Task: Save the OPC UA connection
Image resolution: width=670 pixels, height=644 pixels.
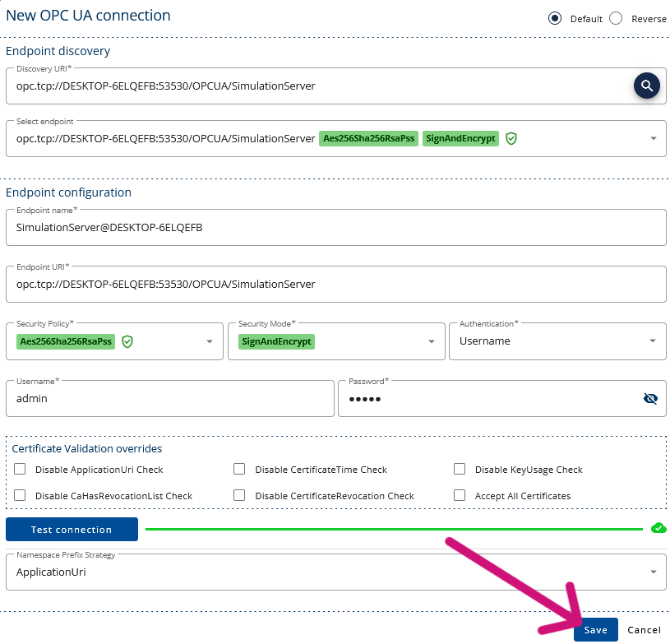Action: [x=596, y=630]
